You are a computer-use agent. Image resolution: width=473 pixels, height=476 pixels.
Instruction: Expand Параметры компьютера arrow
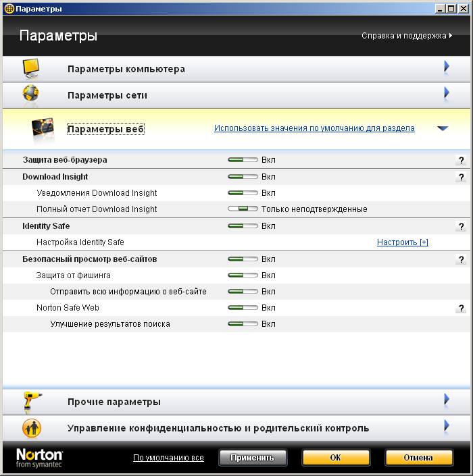click(x=446, y=66)
